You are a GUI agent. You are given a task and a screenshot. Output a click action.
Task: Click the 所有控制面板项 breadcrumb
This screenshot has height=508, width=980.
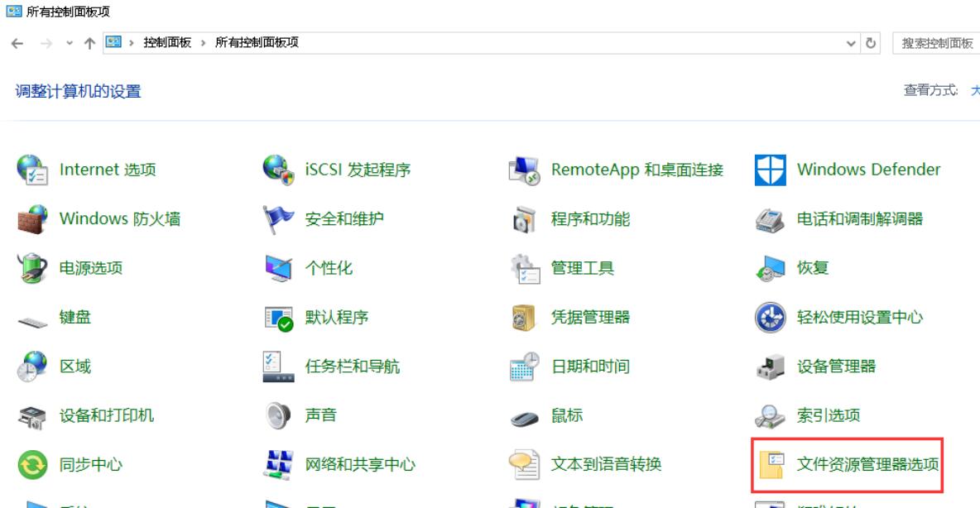(x=257, y=42)
